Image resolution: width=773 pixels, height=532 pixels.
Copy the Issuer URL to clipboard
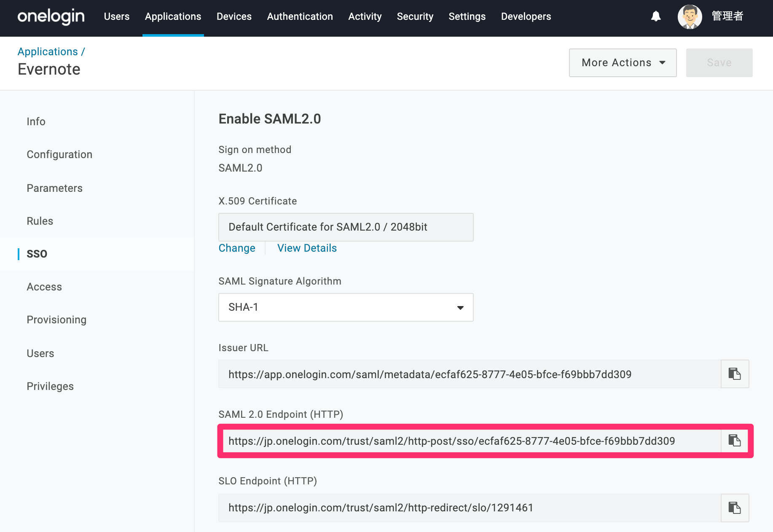tap(735, 374)
